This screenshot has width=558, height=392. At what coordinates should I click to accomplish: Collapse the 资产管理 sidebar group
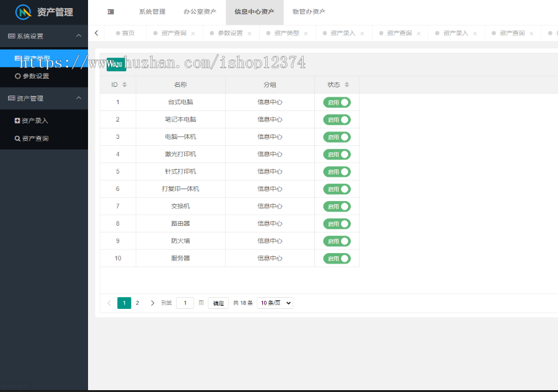[44, 98]
